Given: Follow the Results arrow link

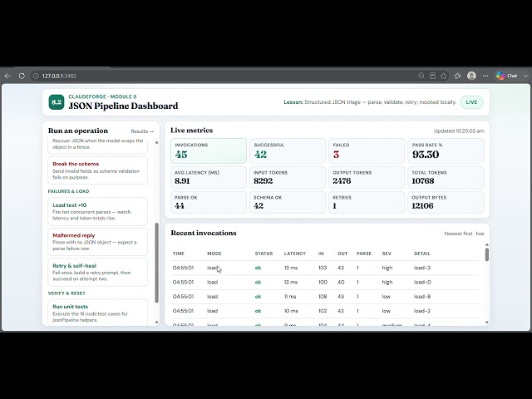Looking at the screenshot, I should coord(142,131).
